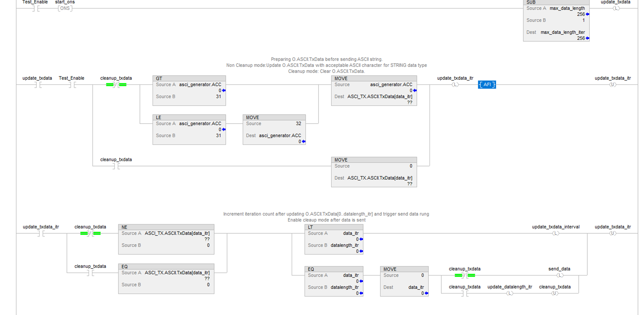Click Source B value 1 in SUB
The image size is (644, 315).
tap(583, 20)
